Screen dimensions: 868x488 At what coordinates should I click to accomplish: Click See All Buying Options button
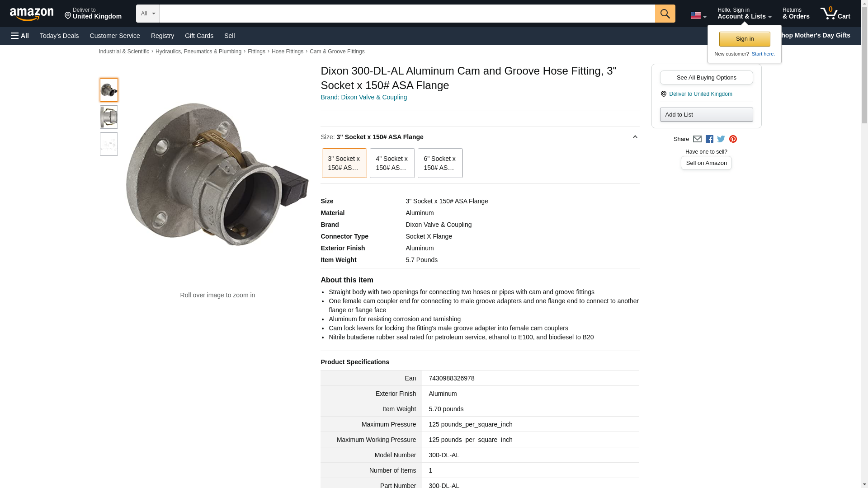click(x=706, y=77)
